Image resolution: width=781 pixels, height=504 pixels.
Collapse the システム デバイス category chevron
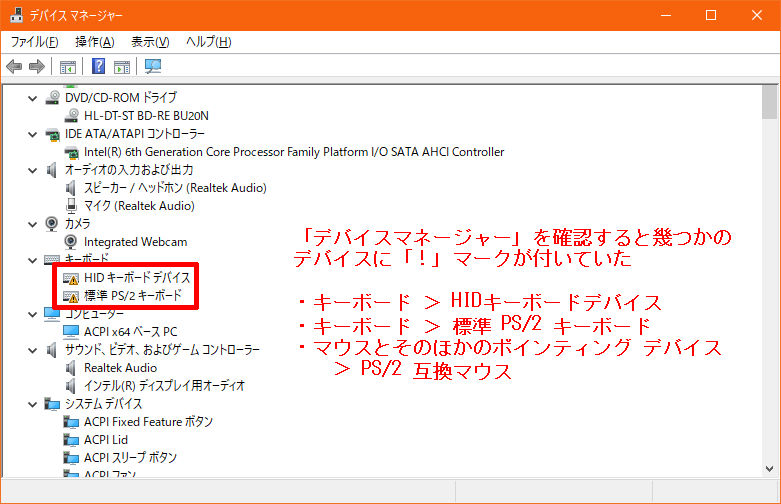point(33,404)
